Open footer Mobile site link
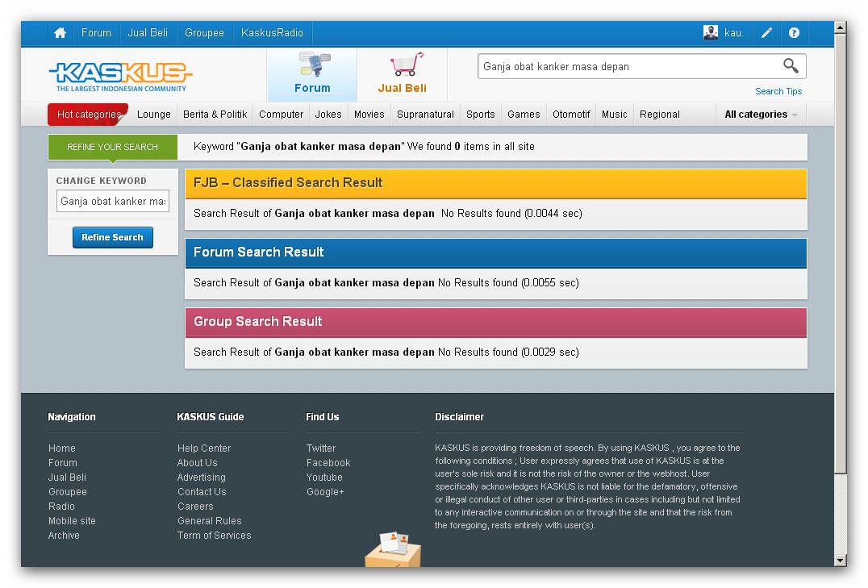The height and width of the screenshot is (588, 868). [72, 520]
